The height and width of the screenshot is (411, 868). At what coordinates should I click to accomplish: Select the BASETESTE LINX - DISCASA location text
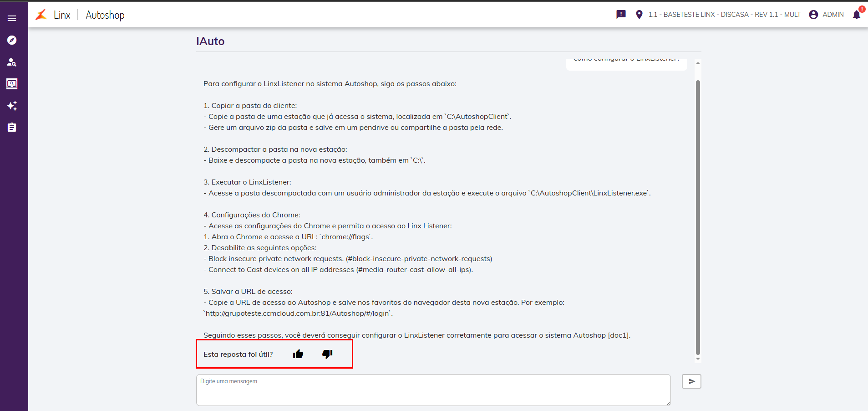725,15
